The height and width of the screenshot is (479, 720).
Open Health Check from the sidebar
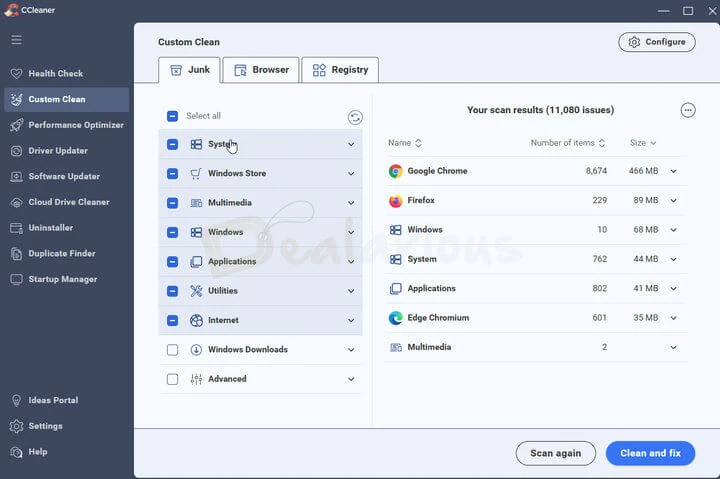[55, 74]
